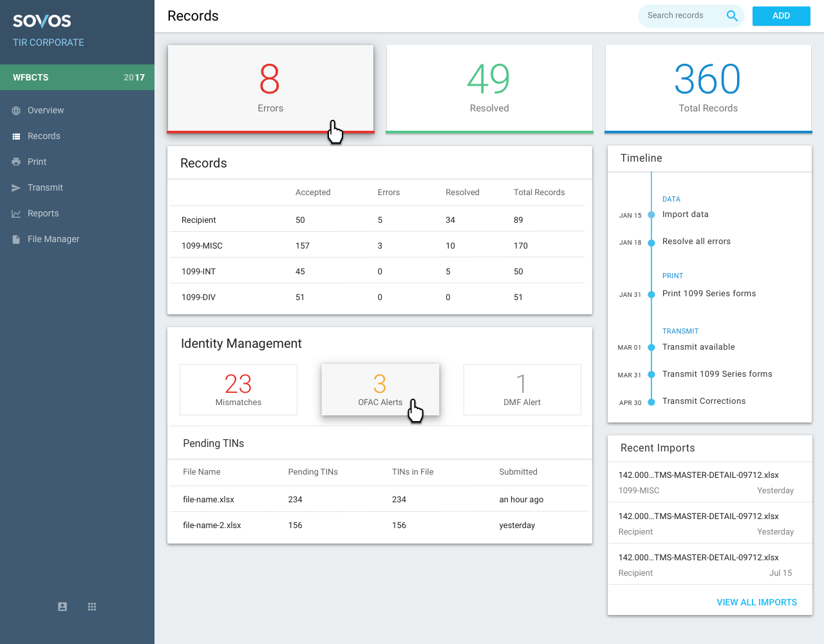
Task: Open the file-name.xlsx pending TINs row
Action: coord(380,499)
